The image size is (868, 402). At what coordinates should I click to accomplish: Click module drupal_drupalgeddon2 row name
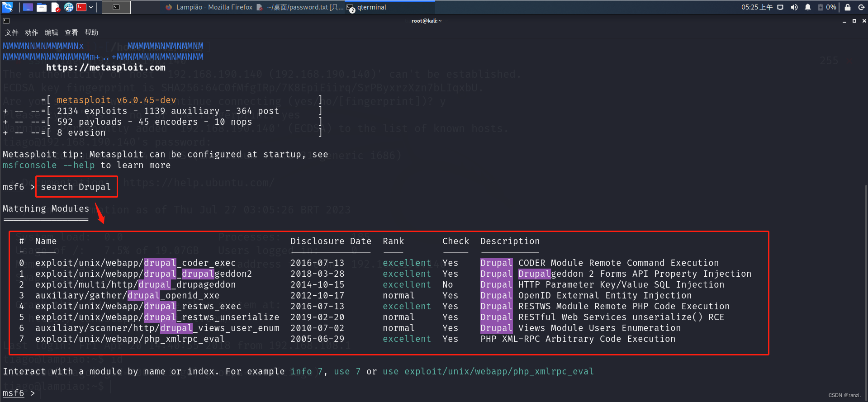144,274
